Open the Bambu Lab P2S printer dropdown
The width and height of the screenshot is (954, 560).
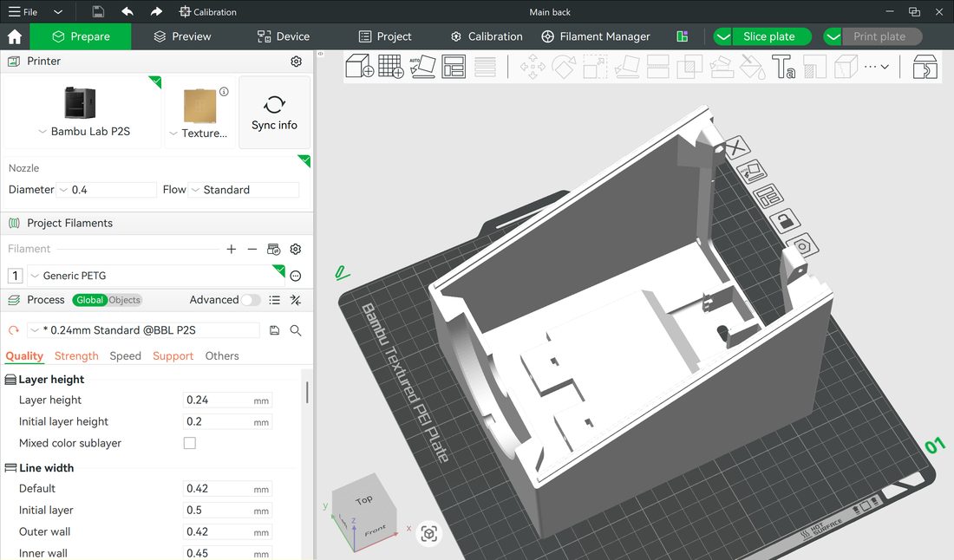[85, 132]
